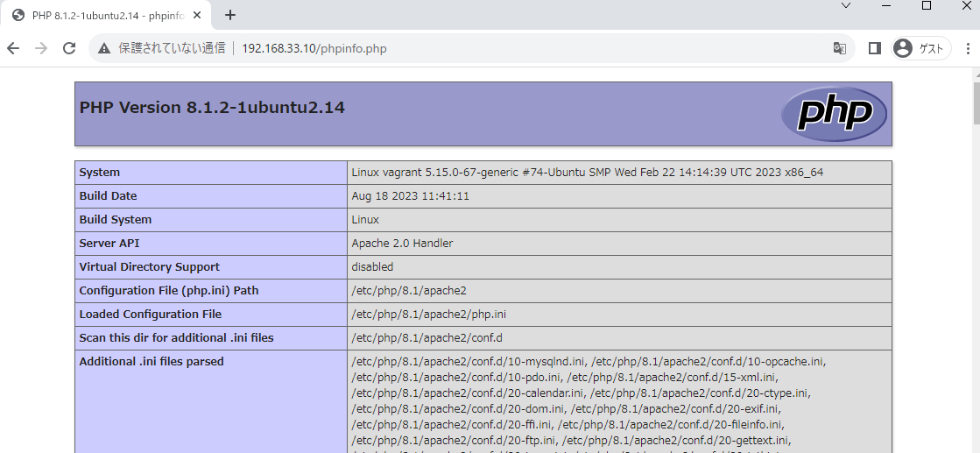Viewport: 980px width, 453px height.
Task: Click the 10-mysqlnd.ini path text
Action: click(x=469, y=362)
